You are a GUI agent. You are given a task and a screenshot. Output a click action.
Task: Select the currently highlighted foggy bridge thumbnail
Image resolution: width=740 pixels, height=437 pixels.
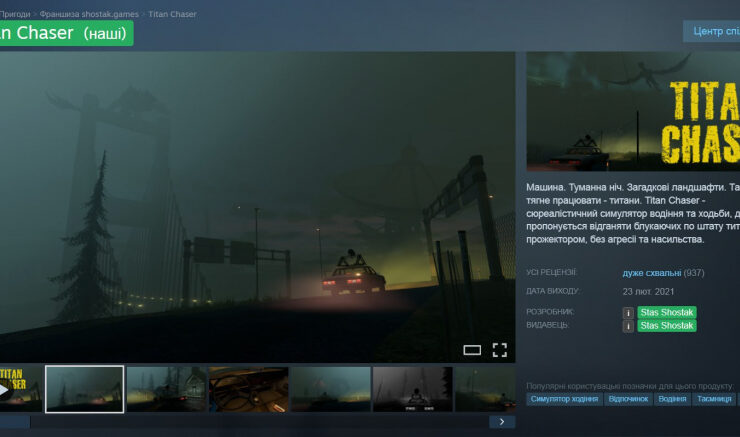click(x=85, y=389)
